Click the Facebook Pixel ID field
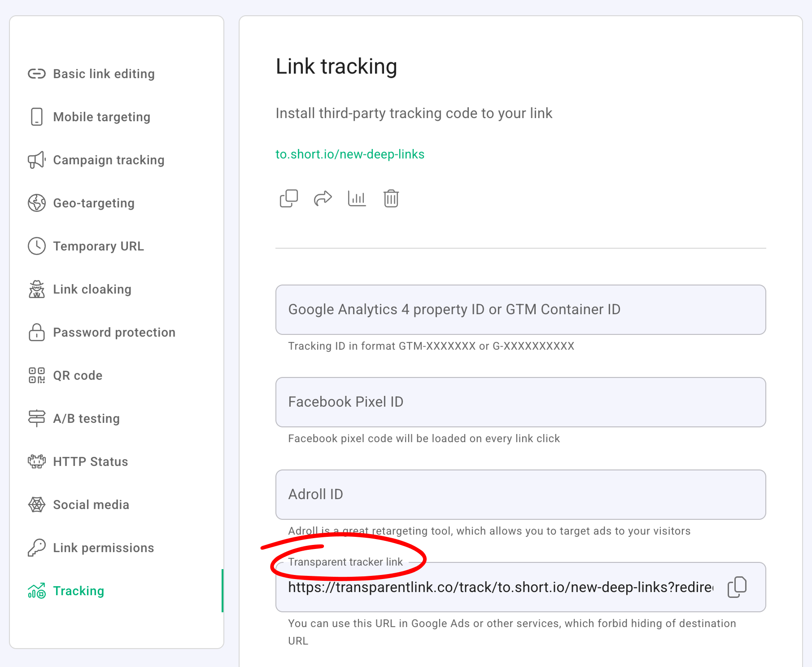This screenshot has width=812, height=667. [520, 402]
